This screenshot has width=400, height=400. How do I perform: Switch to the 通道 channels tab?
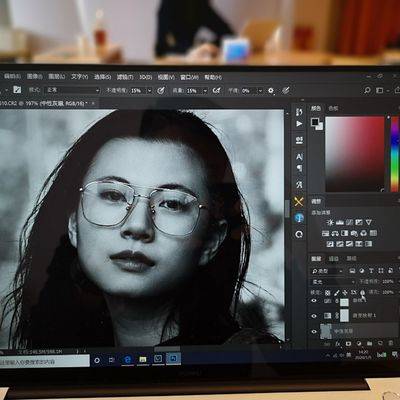tap(333, 258)
